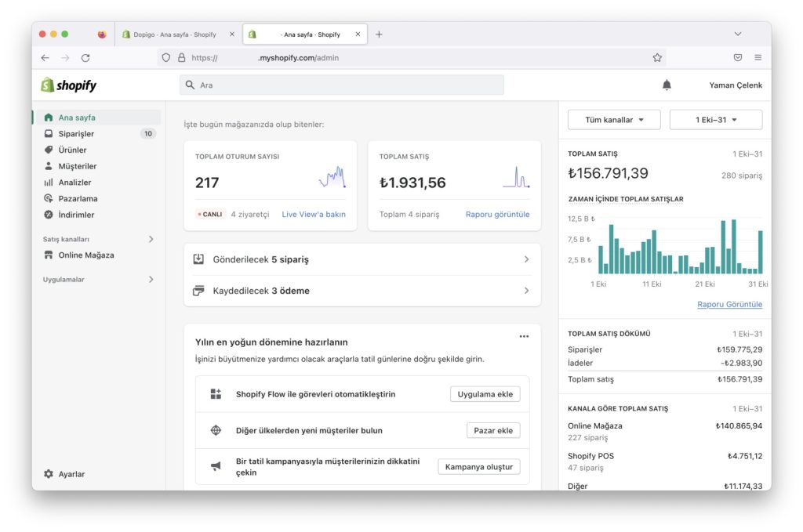Open Kaydedilecek 3 ödeme row chevron

[x=526, y=291]
